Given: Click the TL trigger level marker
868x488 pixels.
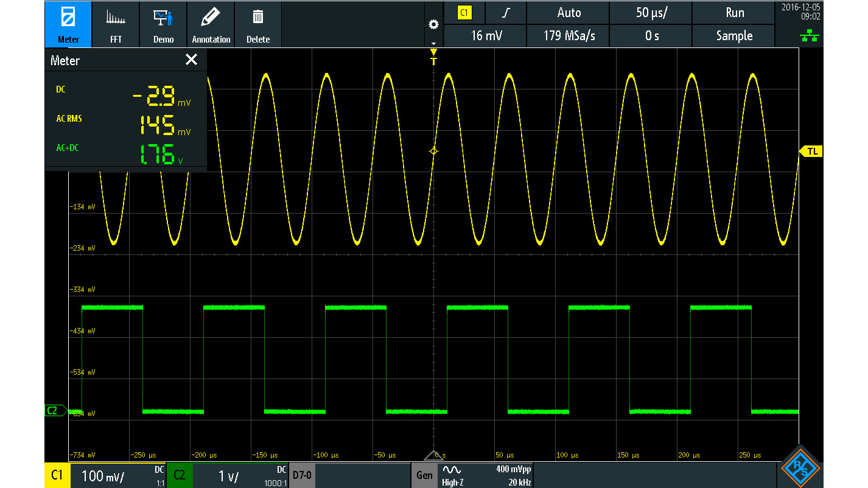Looking at the screenshot, I should (x=811, y=152).
